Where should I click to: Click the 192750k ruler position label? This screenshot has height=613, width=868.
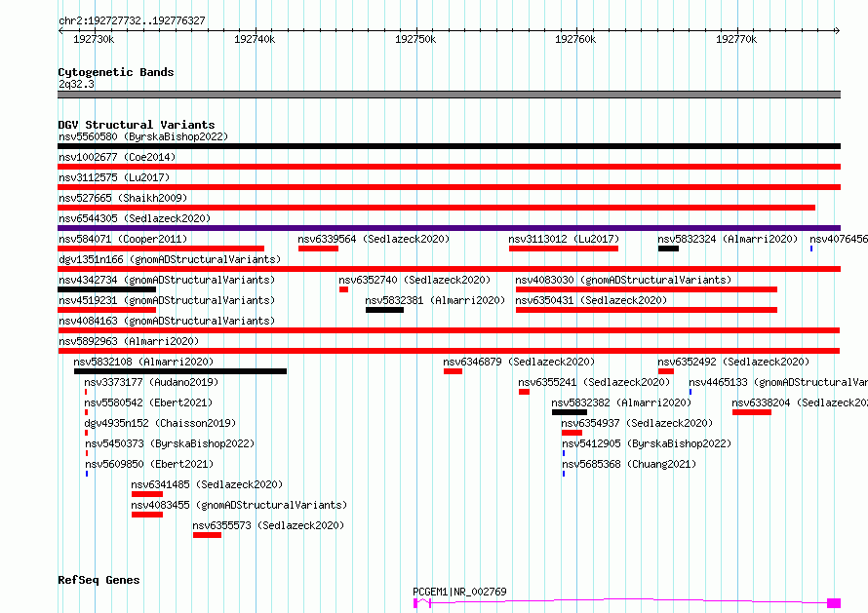click(x=415, y=39)
